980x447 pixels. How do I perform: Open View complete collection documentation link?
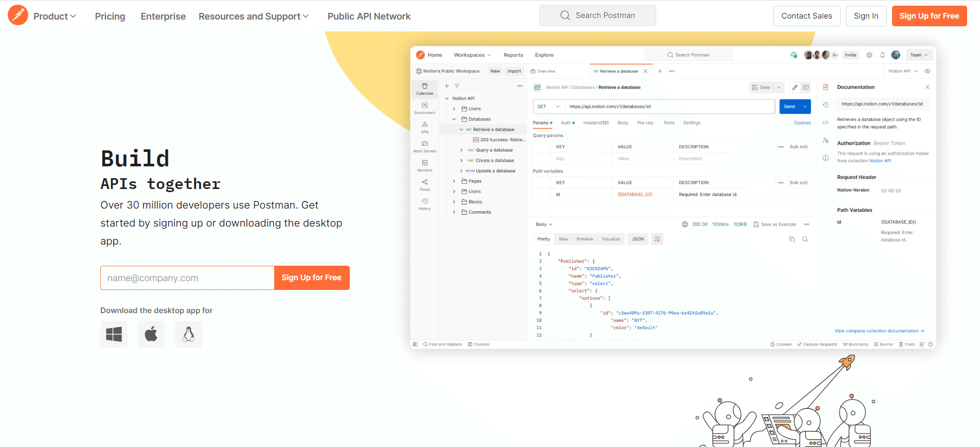click(879, 331)
